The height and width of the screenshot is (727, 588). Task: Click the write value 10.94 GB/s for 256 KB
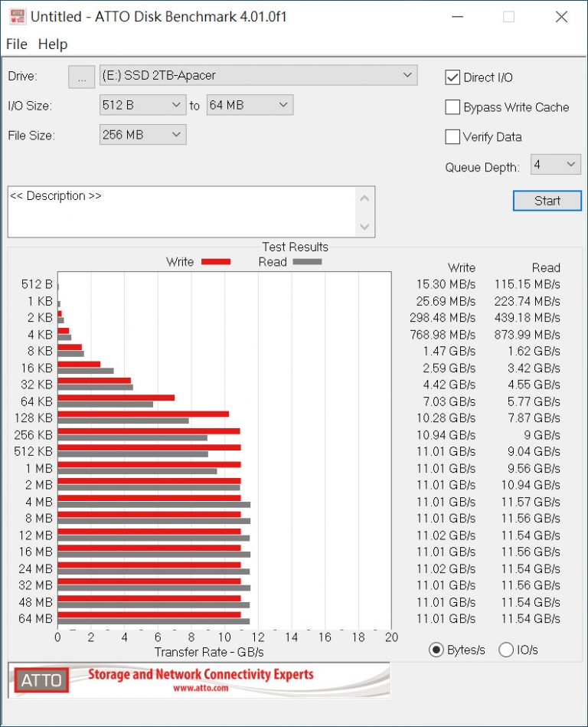(446, 435)
